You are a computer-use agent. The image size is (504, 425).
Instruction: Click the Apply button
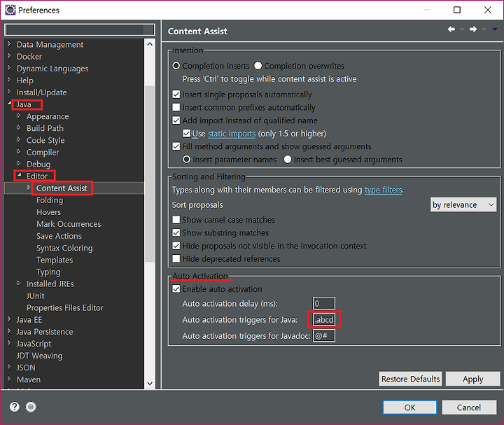click(x=472, y=379)
